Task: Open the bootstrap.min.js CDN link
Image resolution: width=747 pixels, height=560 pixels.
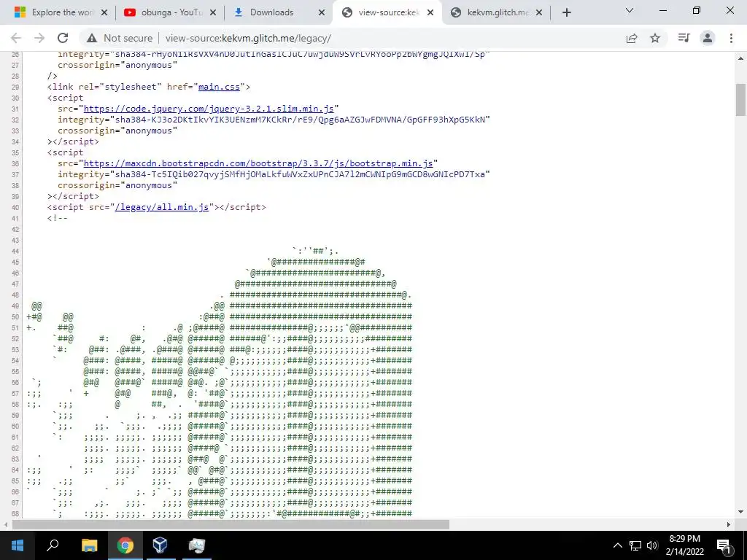Action: pyautogui.click(x=258, y=163)
